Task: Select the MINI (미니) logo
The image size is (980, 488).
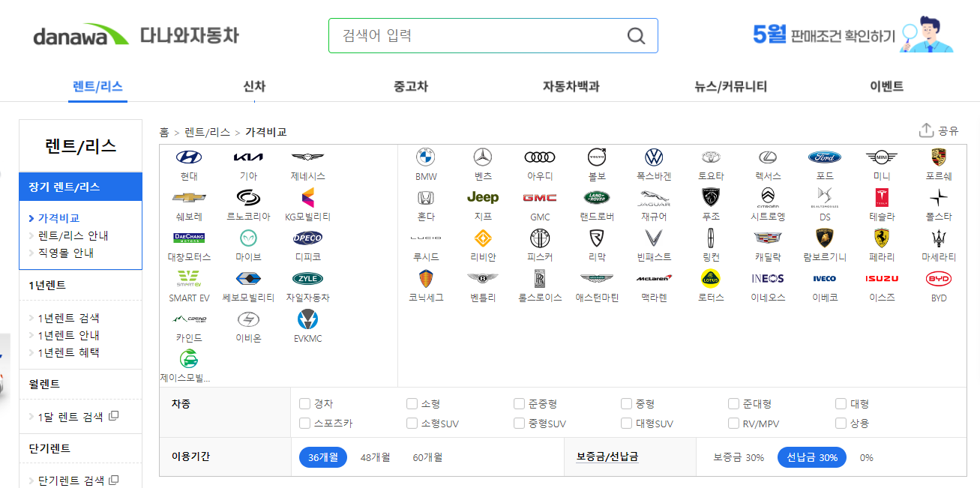Action: click(x=882, y=157)
